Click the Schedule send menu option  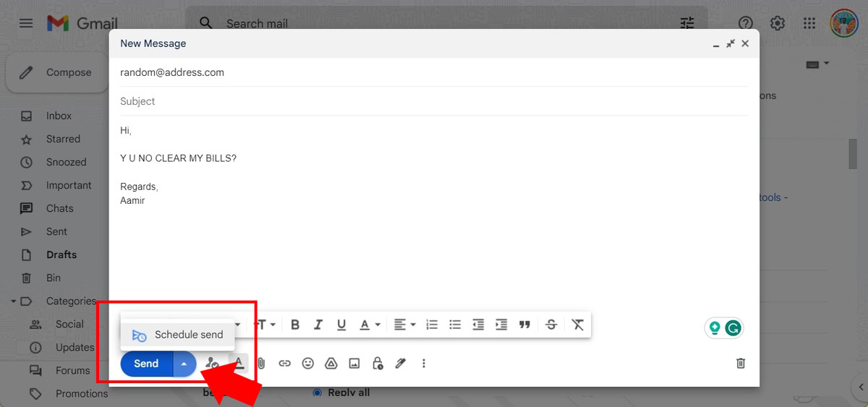pyautogui.click(x=177, y=335)
